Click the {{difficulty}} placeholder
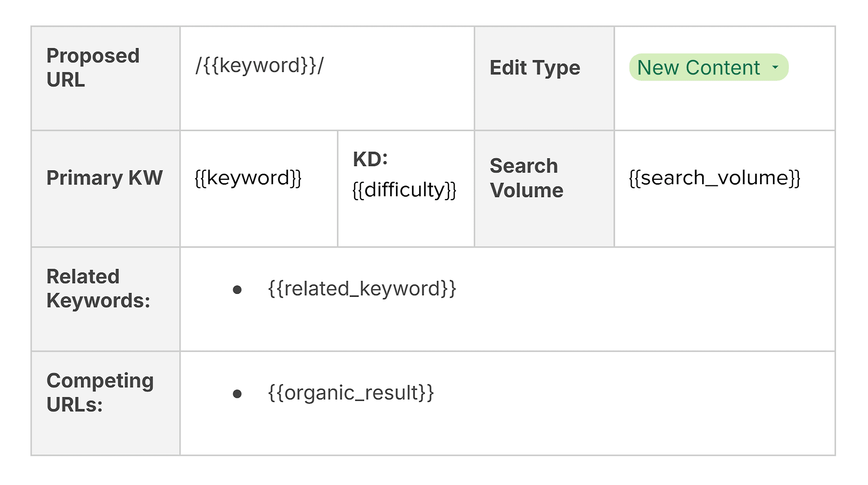Image resolution: width=868 pixels, height=485 pixels. click(404, 190)
